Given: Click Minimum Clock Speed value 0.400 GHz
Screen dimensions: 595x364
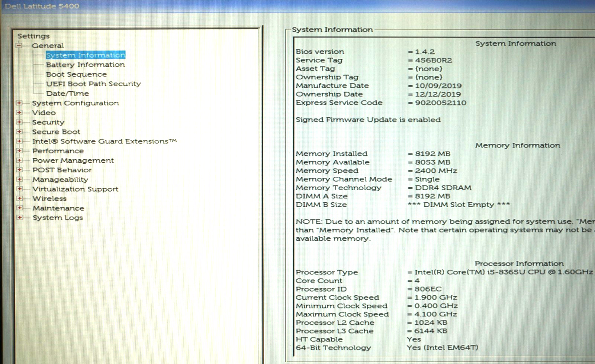Looking at the screenshot, I should coord(436,306).
